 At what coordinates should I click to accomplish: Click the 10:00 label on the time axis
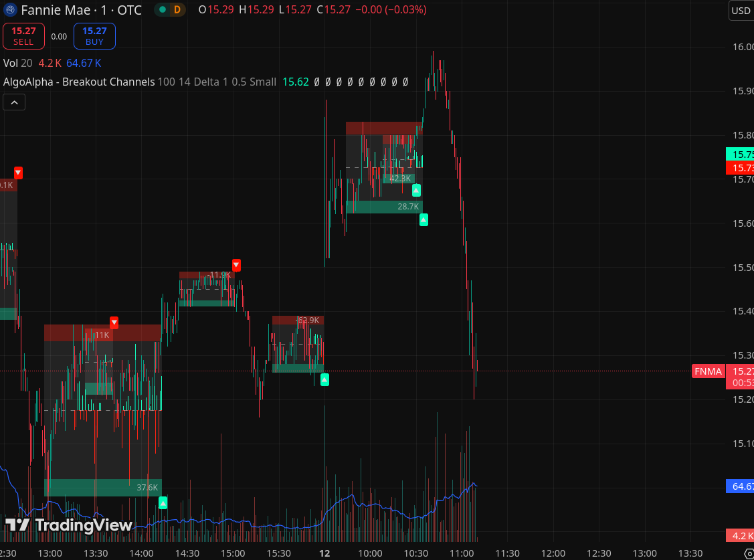(370, 553)
